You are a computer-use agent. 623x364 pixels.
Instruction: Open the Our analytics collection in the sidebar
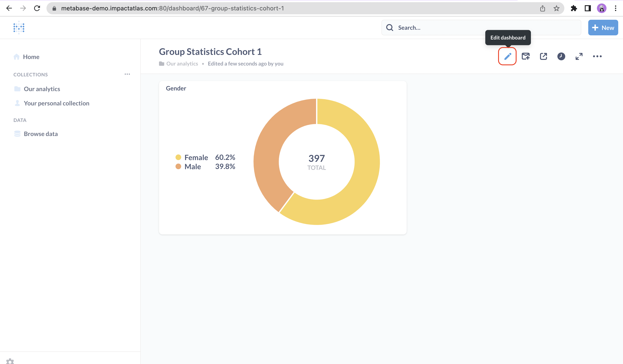point(42,89)
